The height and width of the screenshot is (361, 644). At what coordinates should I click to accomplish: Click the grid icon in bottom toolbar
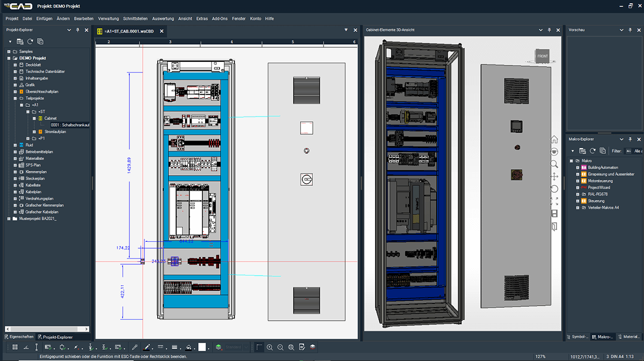(x=15, y=348)
